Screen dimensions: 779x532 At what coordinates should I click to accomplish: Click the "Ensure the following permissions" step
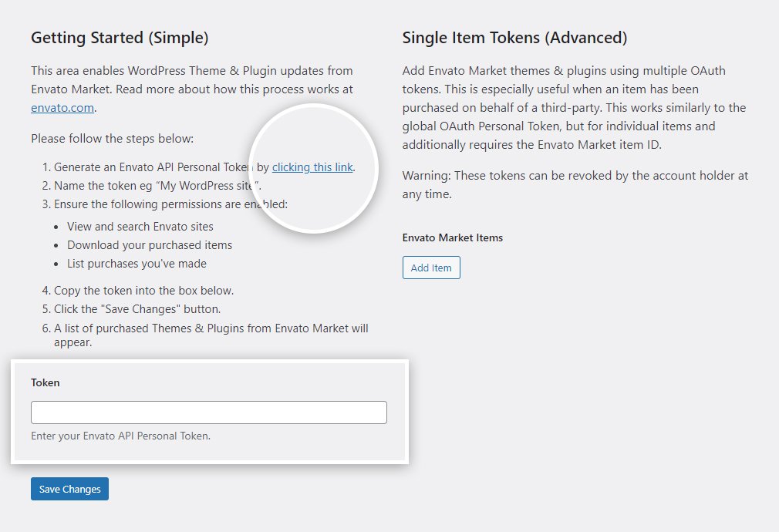tap(170, 204)
